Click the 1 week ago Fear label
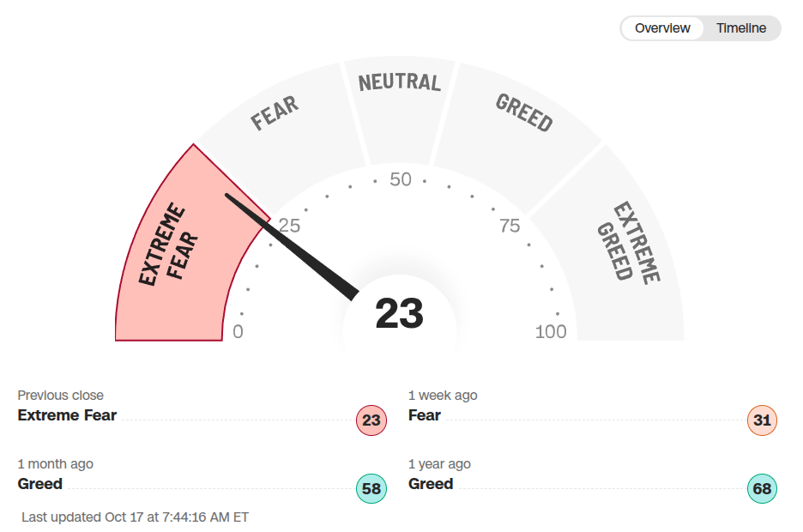The height and width of the screenshot is (532, 803). click(x=425, y=415)
